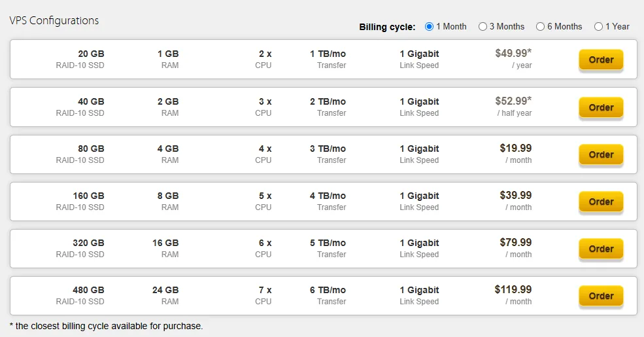Switch billing cycle to 6 Months

(540, 27)
